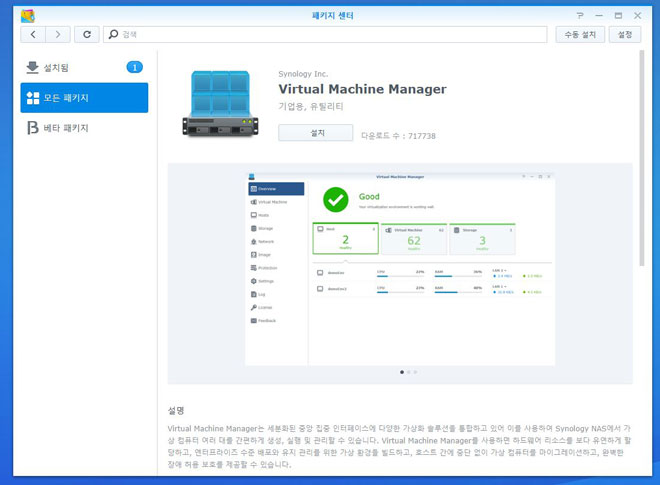The width and height of the screenshot is (660, 485).
Task: Open the 수동 설치 manual install dialog
Action: (x=580, y=35)
